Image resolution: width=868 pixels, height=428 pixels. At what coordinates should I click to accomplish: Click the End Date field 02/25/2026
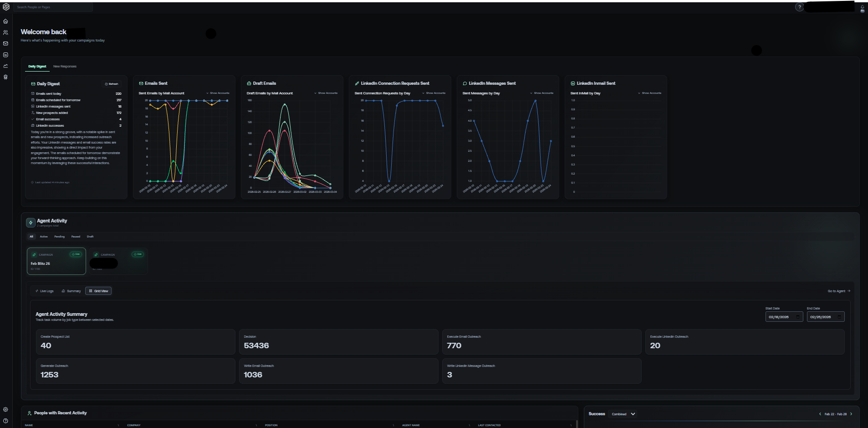826,317
